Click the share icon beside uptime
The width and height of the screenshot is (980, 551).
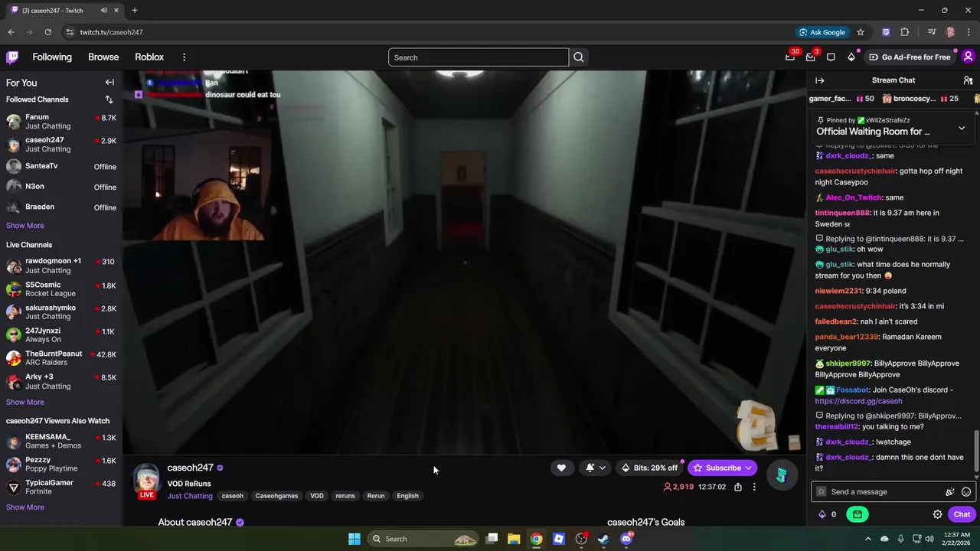(738, 487)
